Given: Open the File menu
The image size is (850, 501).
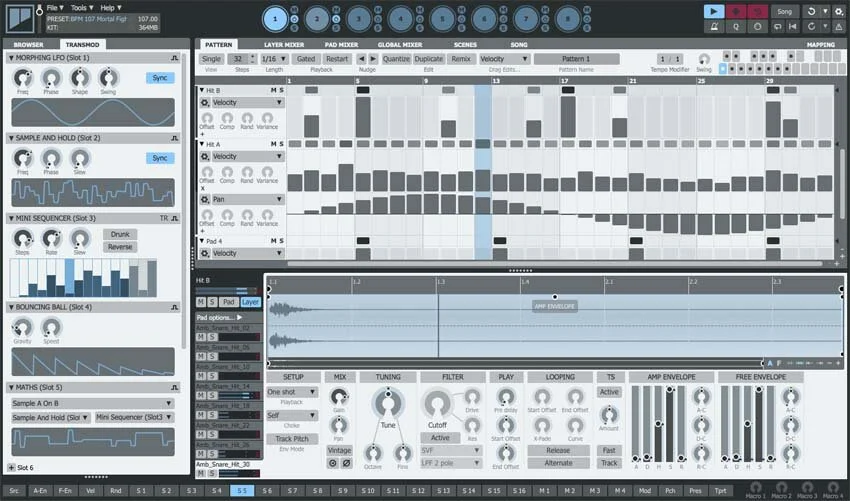Looking at the screenshot, I should pos(55,8).
